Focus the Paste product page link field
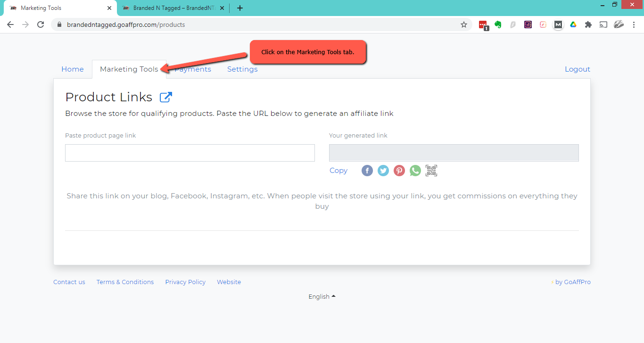The image size is (644, 343). coord(190,153)
